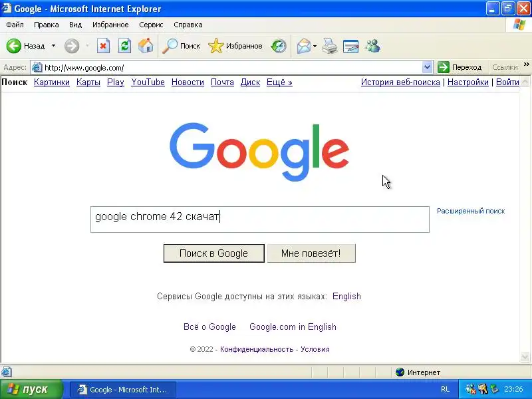532x399 pixels.
Task: Open the Избранное menu
Action: click(110, 25)
